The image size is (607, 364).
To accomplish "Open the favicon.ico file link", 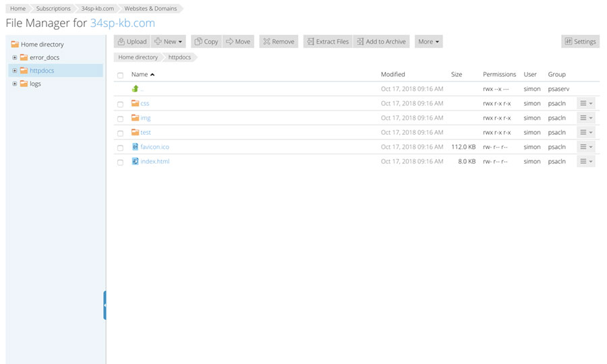I will pyautogui.click(x=155, y=147).
